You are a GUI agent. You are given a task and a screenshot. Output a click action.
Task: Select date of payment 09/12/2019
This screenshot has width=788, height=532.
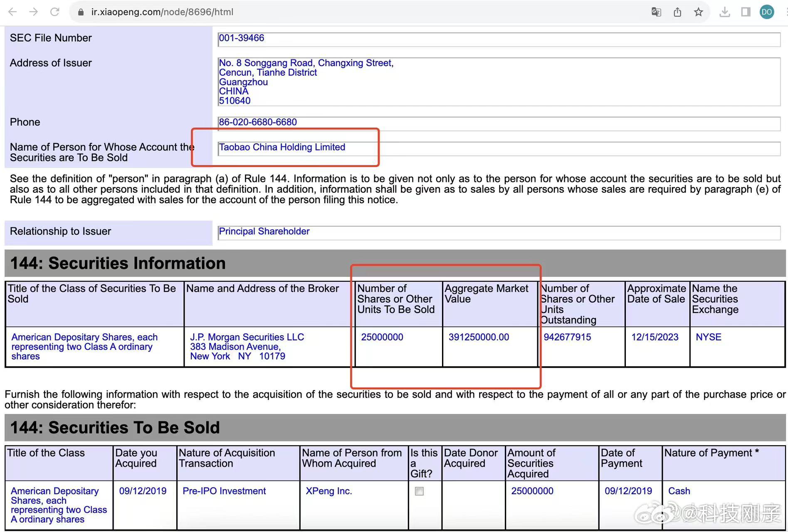628,491
